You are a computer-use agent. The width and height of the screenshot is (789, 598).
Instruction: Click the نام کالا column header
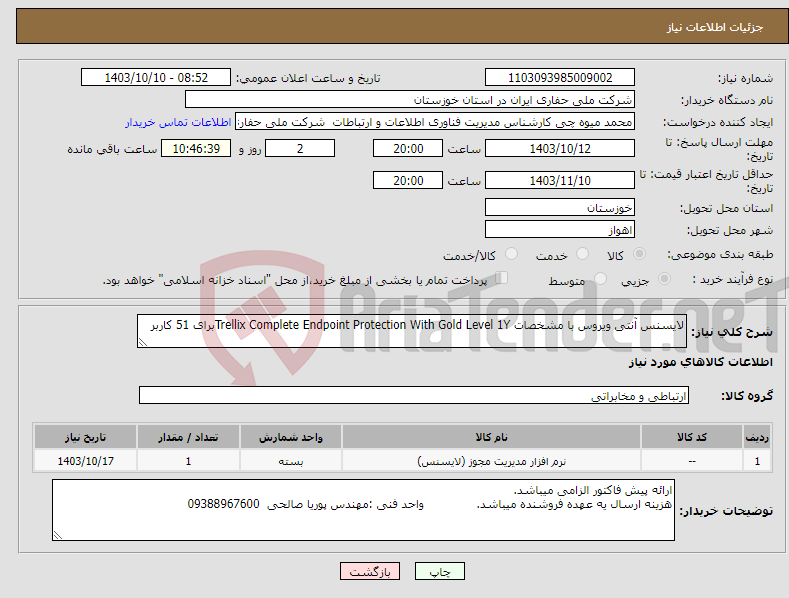492,437
